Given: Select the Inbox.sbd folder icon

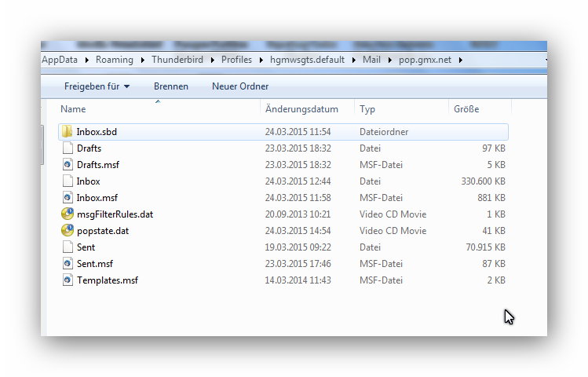Looking at the screenshot, I should pyautogui.click(x=68, y=131).
